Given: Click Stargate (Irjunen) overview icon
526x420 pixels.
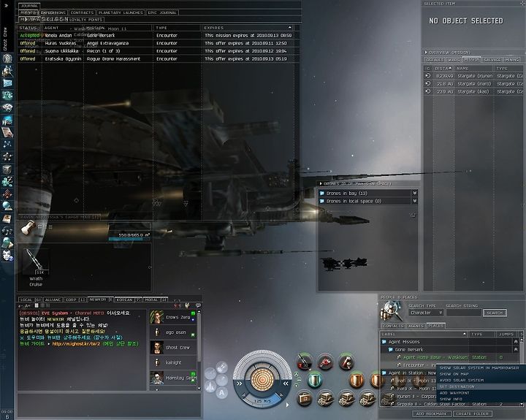Looking at the screenshot, I should pos(427,76).
